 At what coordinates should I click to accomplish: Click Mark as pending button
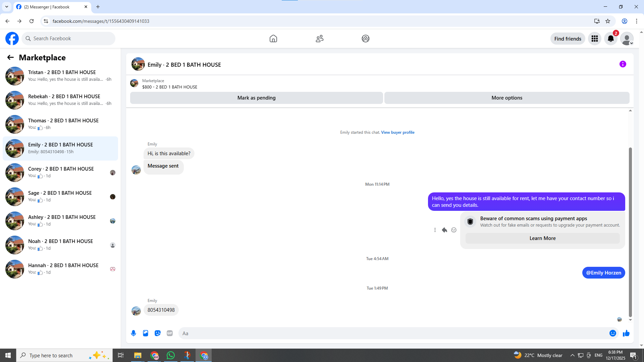pyautogui.click(x=256, y=98)
